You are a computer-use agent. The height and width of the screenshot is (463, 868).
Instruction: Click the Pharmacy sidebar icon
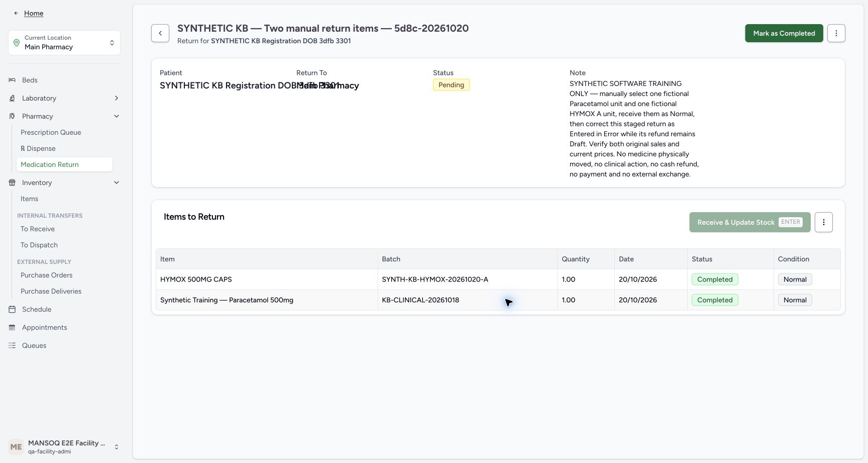[x=12, y=116]
